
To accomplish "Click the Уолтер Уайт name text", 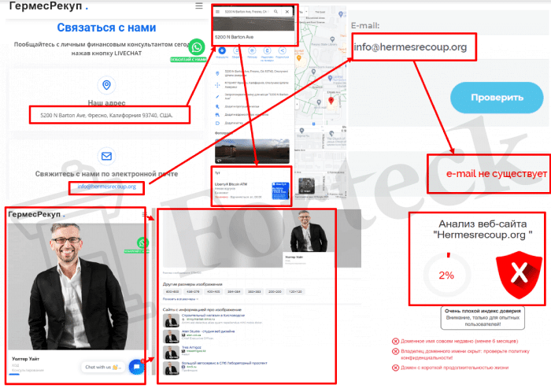I will pos(25,359).
